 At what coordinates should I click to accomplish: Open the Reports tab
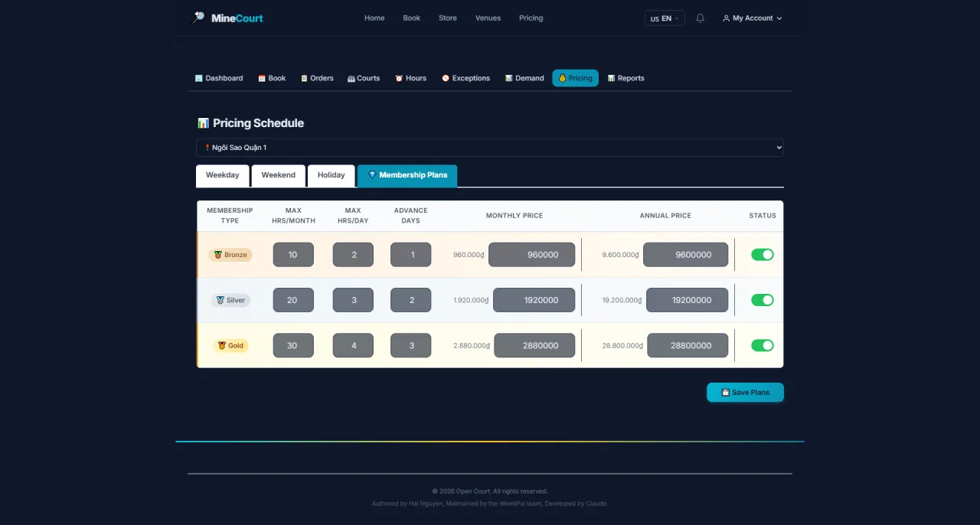[x=626, y=78]
